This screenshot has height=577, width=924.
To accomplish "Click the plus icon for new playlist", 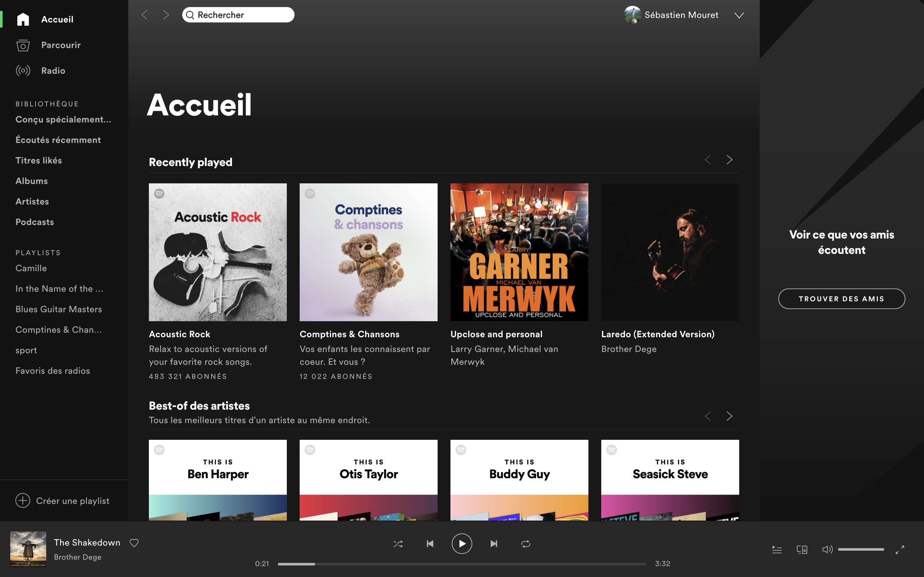I will pos(22,501).
